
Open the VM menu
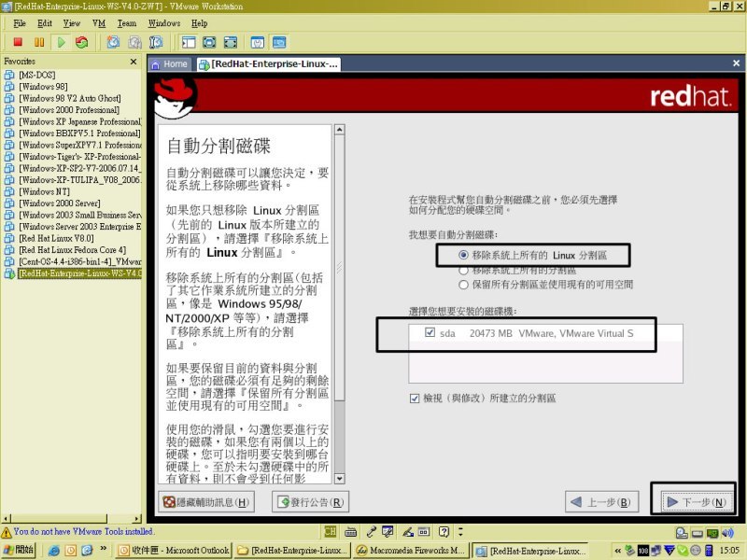click(x=99, y=23)
